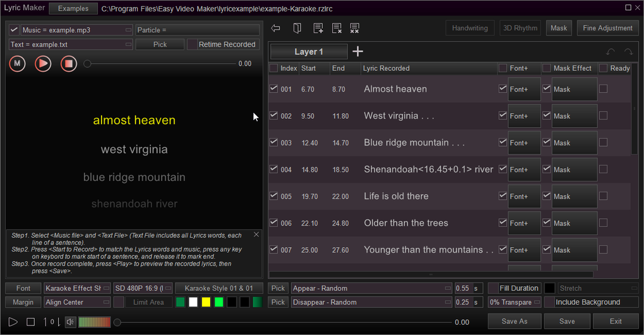The image size is (644, 335).
Task: Open Music = example.mp3 dropdown
Action: [x=77, y=30]
